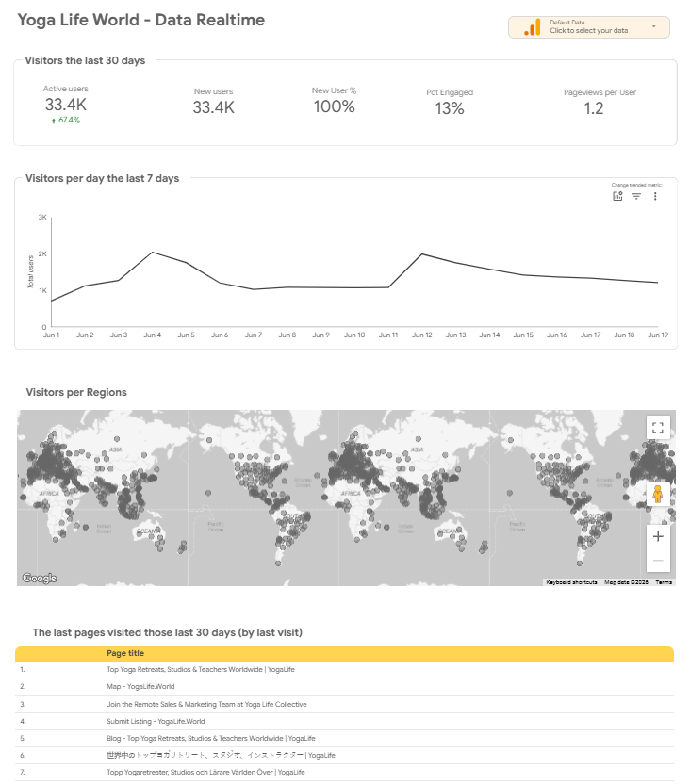Image resolution: width=690 pixels, height=784 pixels.
Task: Open Keyboard shortcuts on the map
Action: coord(571,582)
